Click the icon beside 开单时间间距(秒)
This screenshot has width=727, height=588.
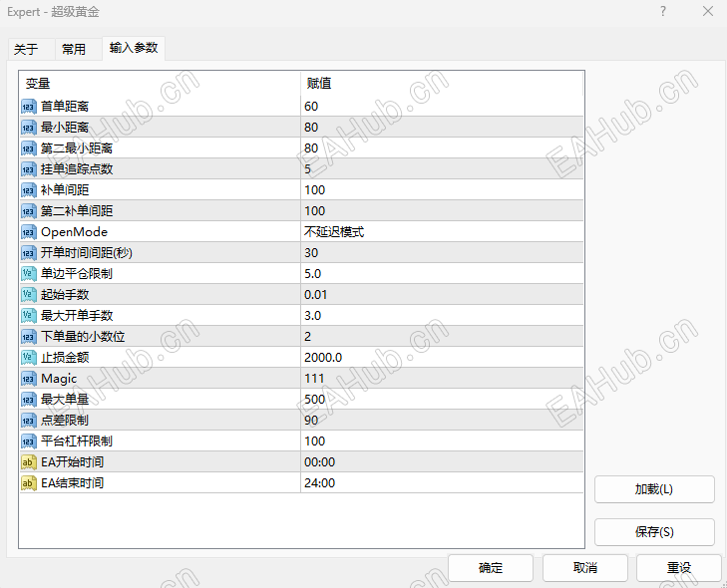[28, 253]
